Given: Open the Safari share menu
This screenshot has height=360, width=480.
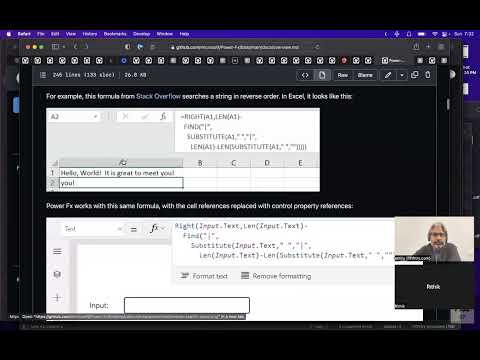Looking at the screenshot, I should 416,47.
